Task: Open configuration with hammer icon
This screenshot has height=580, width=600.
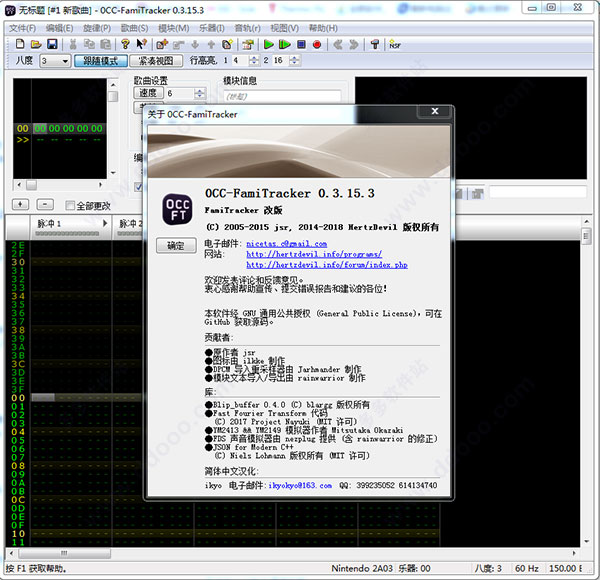Action: (375, 44)
